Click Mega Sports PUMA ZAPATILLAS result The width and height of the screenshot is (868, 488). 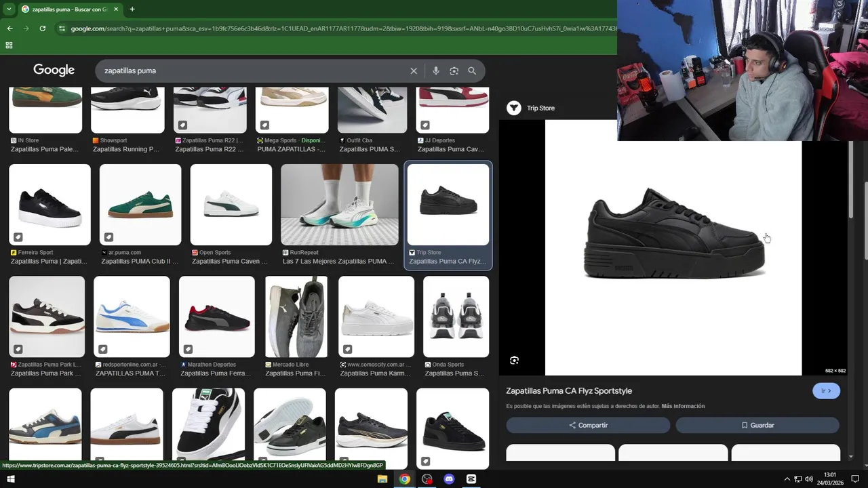(291, 149)
